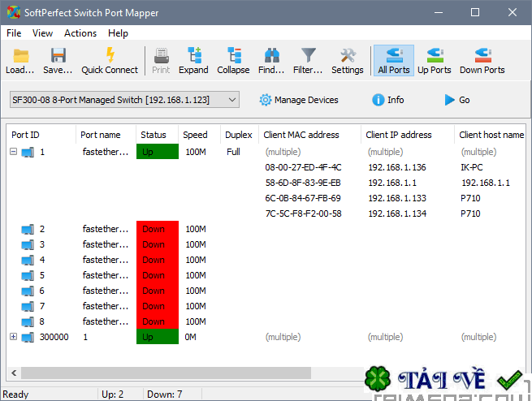Open the SF300-08 switch device dropdown
This screenshot has height=401, width=532.
(124, 100)
